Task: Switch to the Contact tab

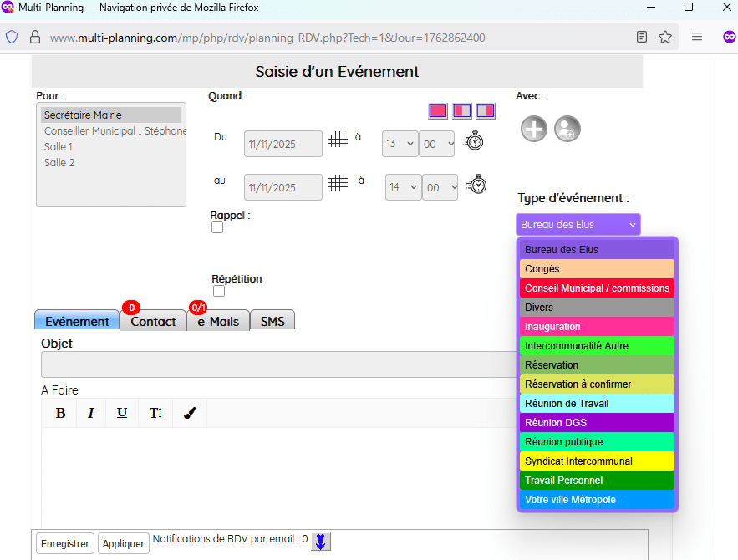Action: (x=153, y=322)
